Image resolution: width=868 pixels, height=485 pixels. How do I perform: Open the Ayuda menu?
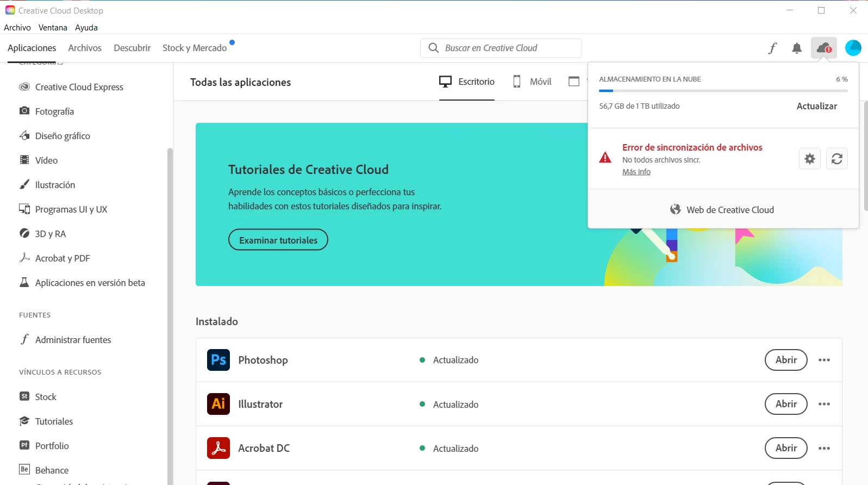tap(86, 28)
